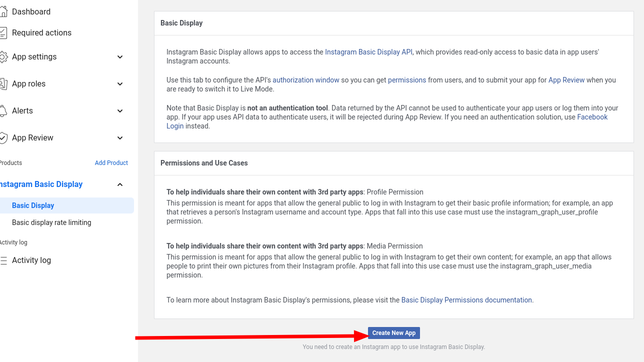Expand the App Review chevron
This screenshot has width=644, height=362.
click(x=120, y=138)
